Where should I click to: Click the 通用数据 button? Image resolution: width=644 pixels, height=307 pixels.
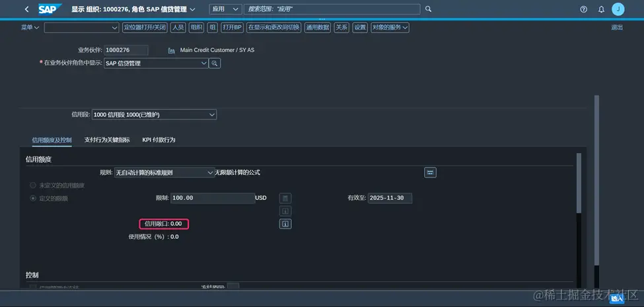[318, 28]
